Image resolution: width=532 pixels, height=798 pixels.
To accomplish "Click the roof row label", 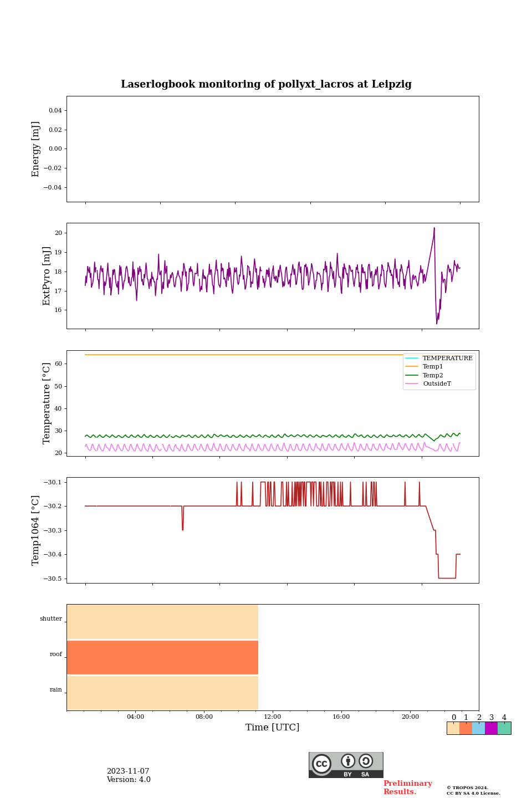I will pos(56,654).
